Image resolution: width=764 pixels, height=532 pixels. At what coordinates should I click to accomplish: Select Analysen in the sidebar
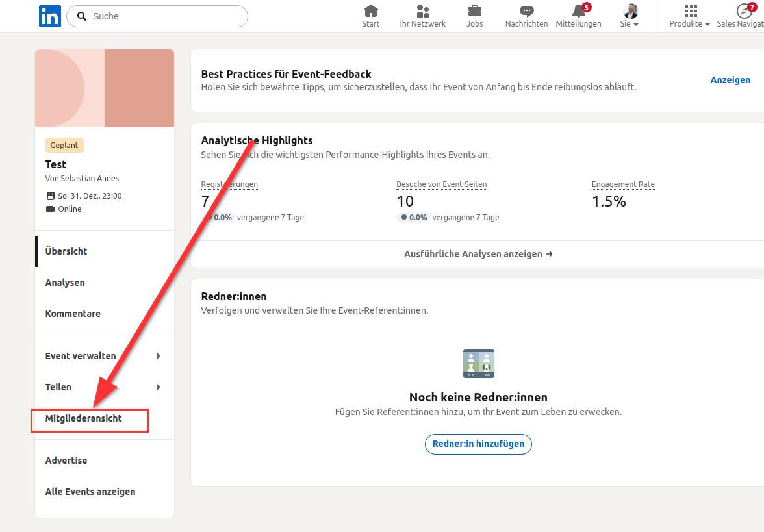click(x=65, y=283)
